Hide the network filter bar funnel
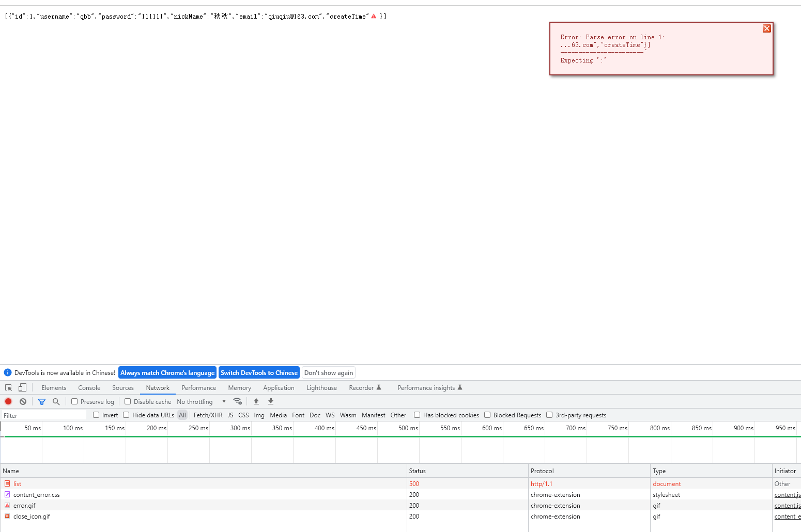The width and height of the screenshot is (801, 532). click(x=42, y=401)
